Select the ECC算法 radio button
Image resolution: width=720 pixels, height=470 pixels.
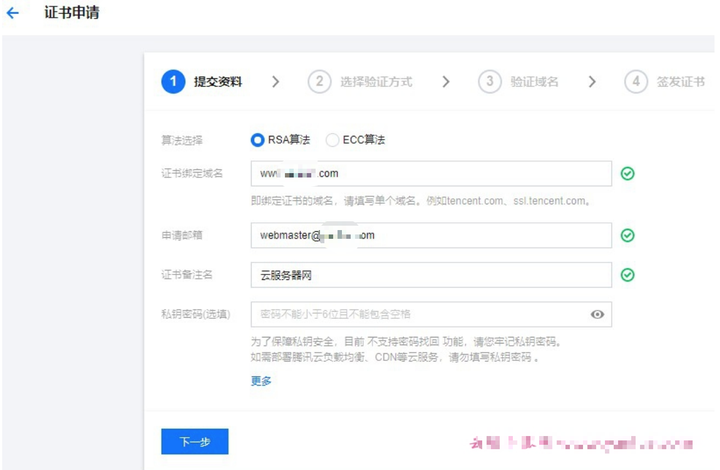pyautogui.click(x=332, y=140)
